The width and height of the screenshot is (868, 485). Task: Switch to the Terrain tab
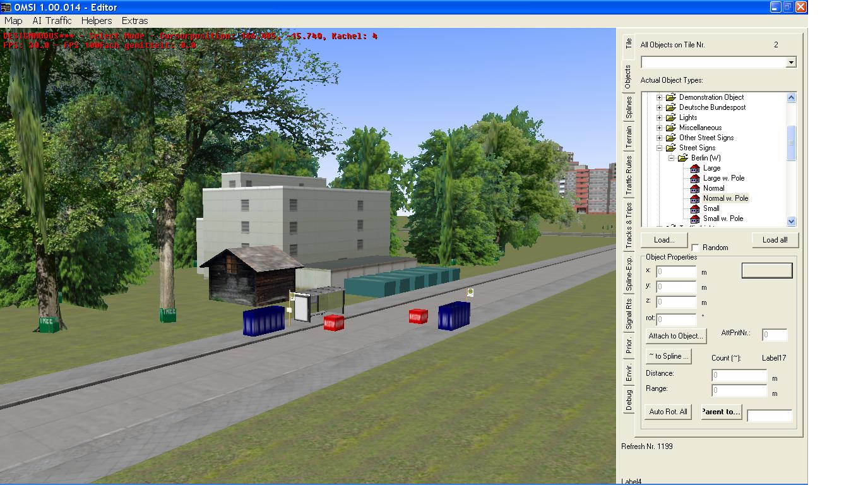pos(629,137)
